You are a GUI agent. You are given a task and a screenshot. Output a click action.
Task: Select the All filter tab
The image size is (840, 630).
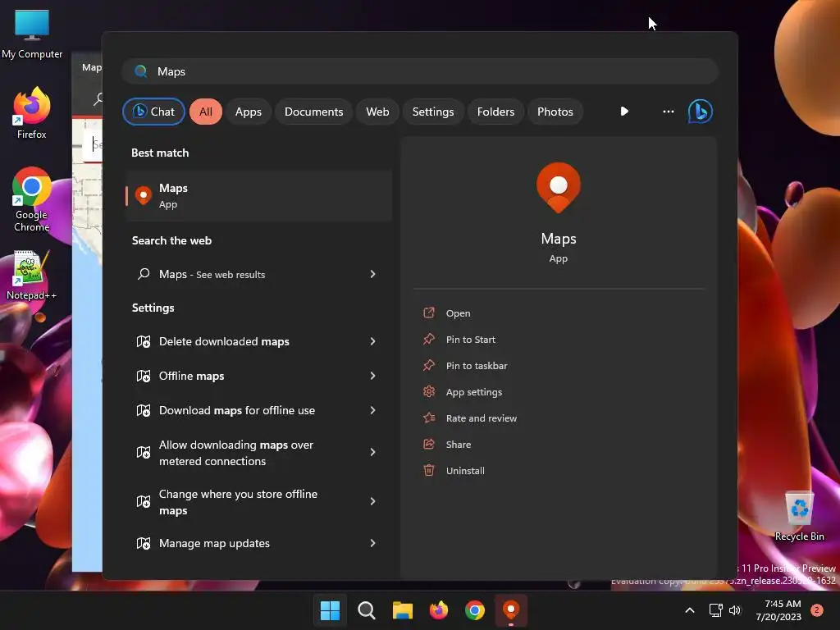[206, 112]
